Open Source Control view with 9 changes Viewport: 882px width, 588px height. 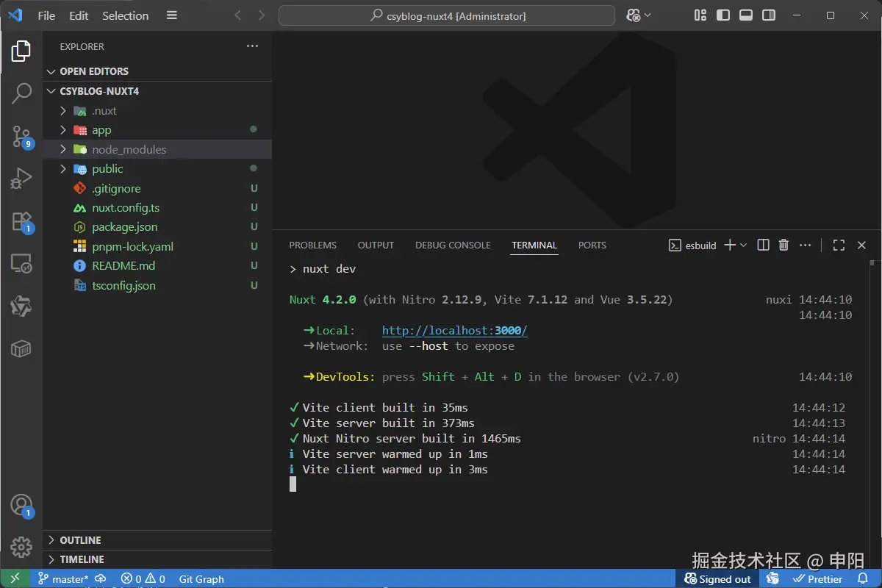click(21, 135)
